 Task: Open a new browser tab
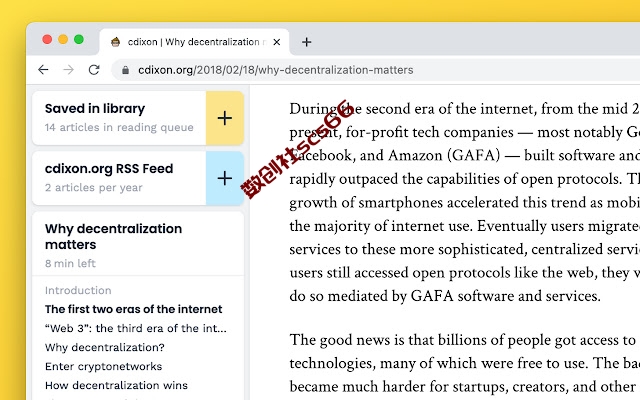pos(307,42)
